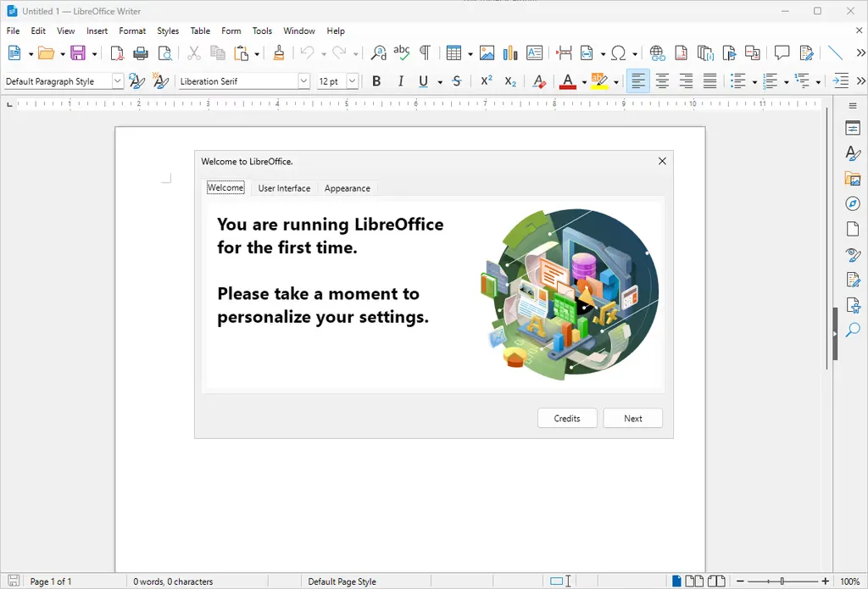Open a file with the Open folder icon
Image resolution: width=868 pixels, height=589 pixels.
(x=46, y=53)
